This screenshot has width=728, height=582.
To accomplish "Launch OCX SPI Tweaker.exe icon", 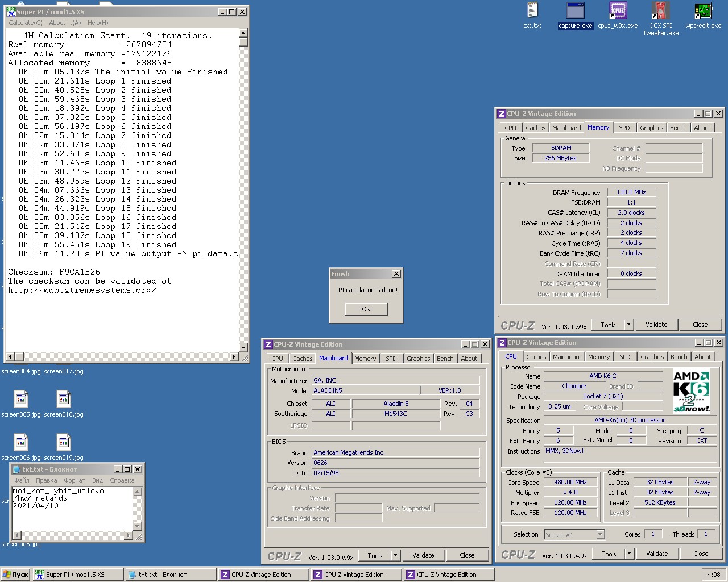I will click(660, 19).
